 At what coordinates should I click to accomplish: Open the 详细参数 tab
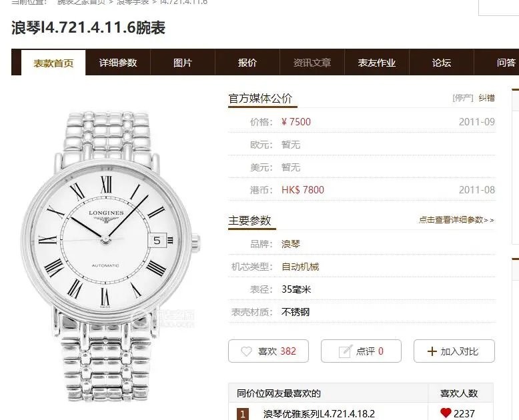point(118,63)
